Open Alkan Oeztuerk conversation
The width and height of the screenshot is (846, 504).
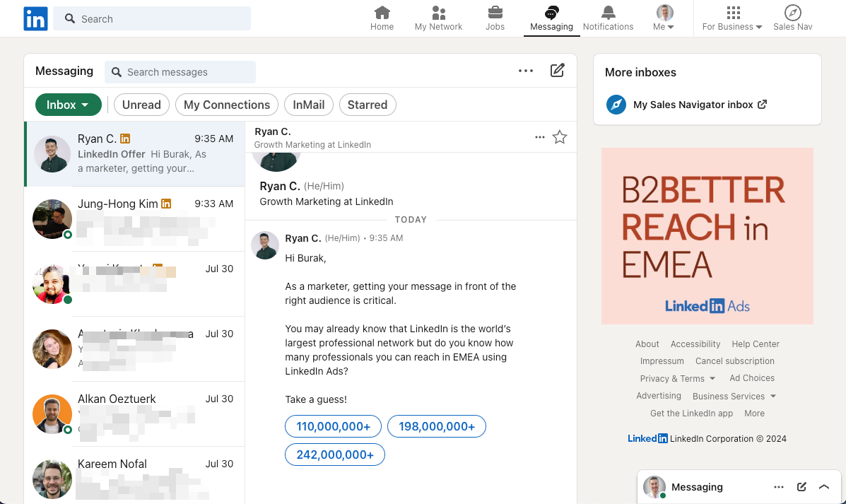point(135,414)
